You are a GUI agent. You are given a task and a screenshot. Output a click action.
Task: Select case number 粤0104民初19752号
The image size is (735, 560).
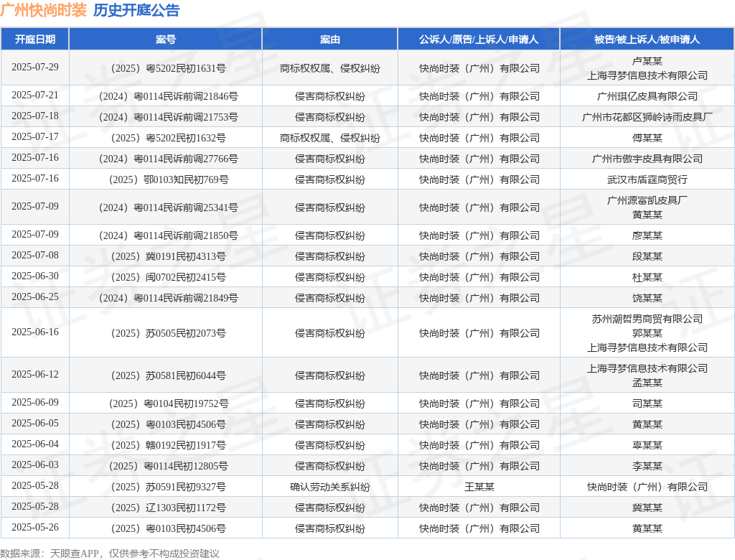pyautogui.click(x=168, y=403)
